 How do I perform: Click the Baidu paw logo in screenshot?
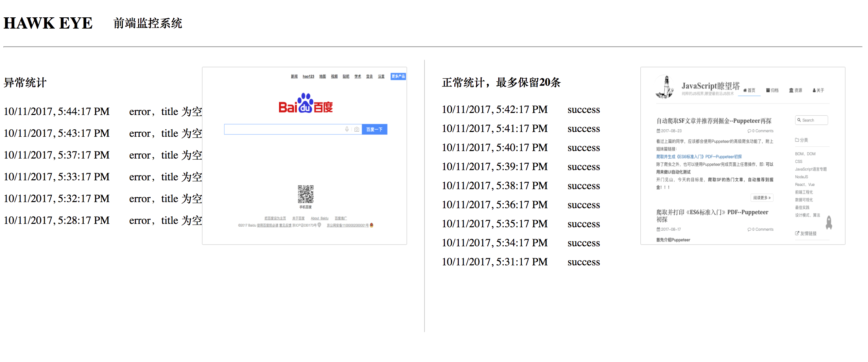click(306, 103)
